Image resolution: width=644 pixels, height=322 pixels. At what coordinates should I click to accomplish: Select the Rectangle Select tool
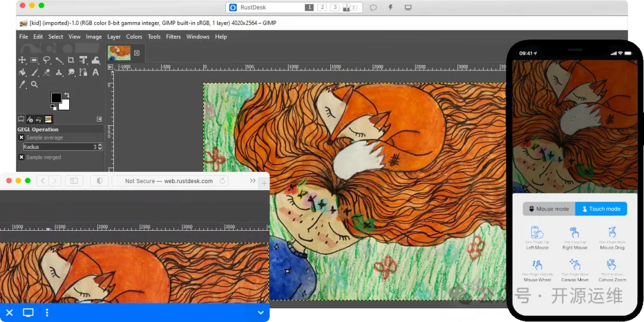pos(35,60)
